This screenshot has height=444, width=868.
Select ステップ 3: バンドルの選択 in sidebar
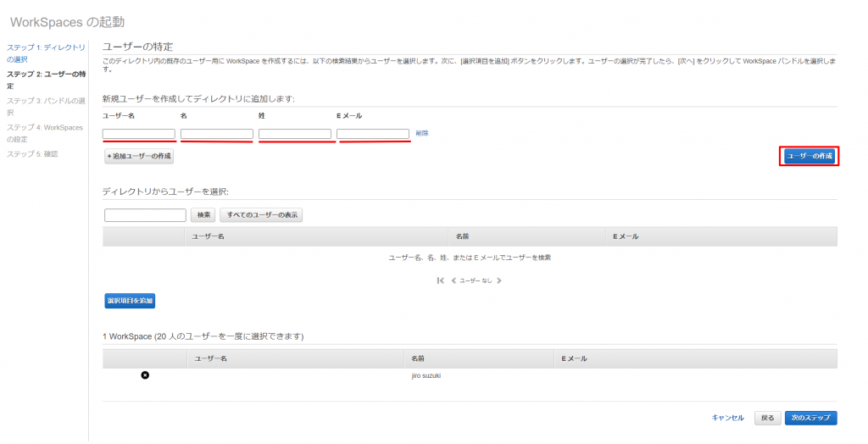46,106
